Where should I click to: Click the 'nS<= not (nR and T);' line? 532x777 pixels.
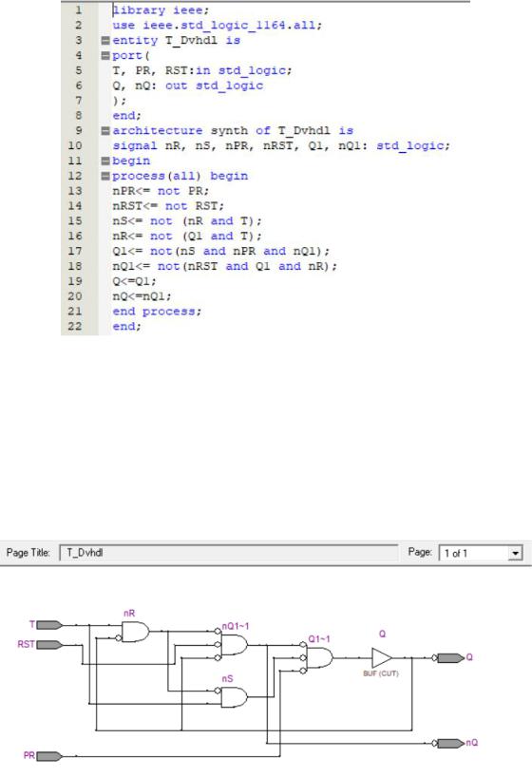(x=187, y=221)
